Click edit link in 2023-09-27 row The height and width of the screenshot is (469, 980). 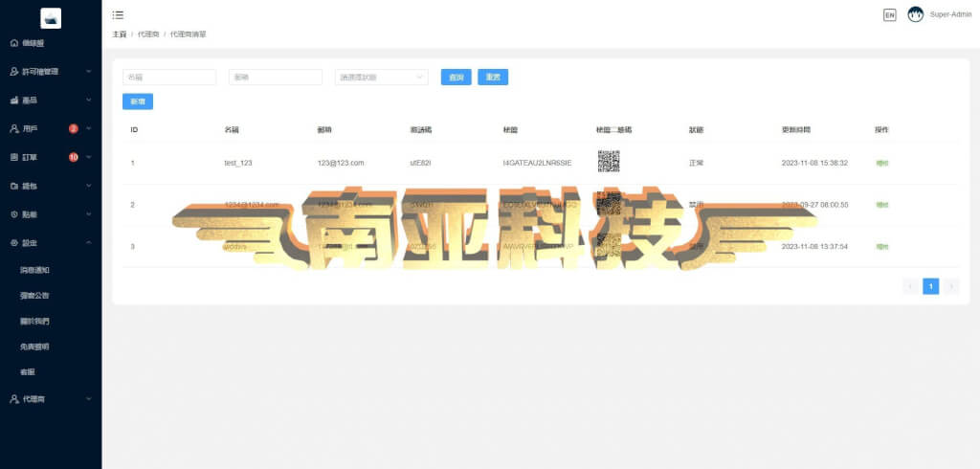pyautogui.click(x=881, y=205)
